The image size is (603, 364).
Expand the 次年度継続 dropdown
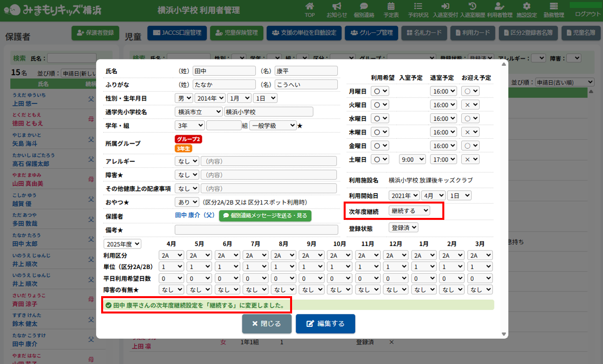(409, 210)
